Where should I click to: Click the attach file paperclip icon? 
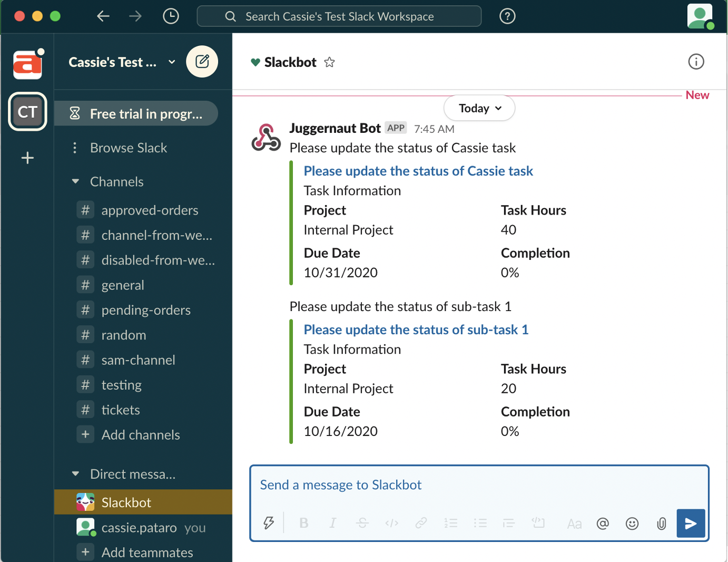661,523
